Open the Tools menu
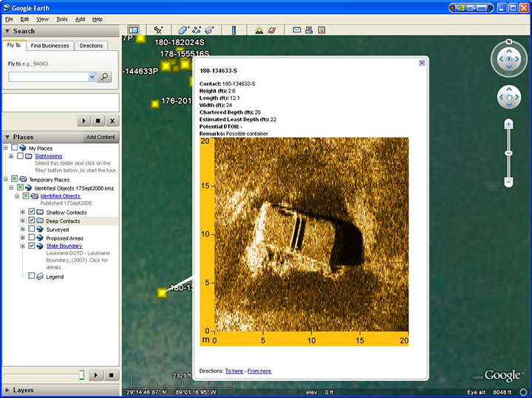 (x=62, y=19)
